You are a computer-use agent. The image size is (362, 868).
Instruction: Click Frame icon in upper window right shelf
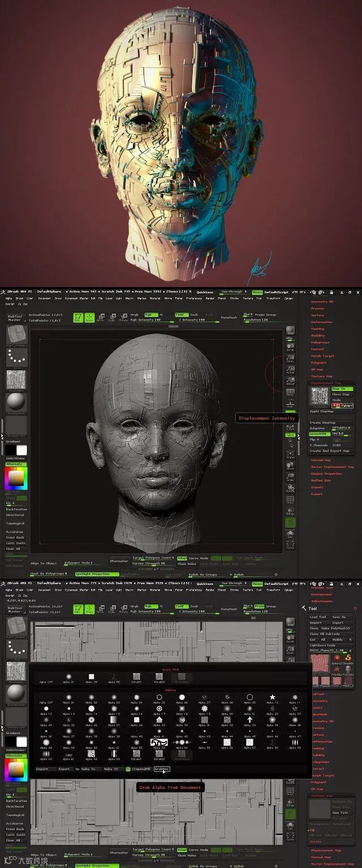click(290, 454)
